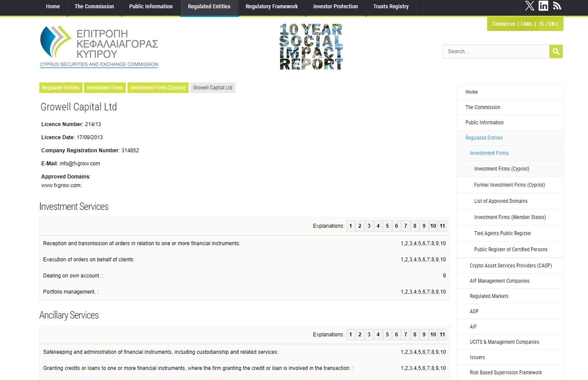Click Investment Services explanation 3
The height and width of the screenshot is (380, 588).
369,226
